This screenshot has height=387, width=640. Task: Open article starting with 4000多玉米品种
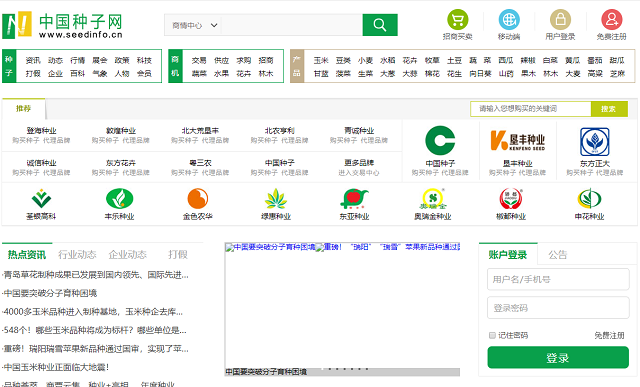(93, 312)
